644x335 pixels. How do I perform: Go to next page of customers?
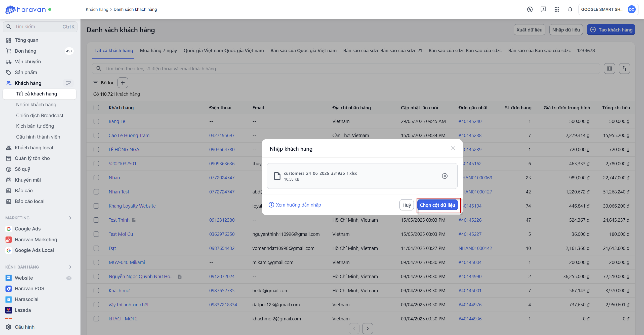(x=367, y=328)
